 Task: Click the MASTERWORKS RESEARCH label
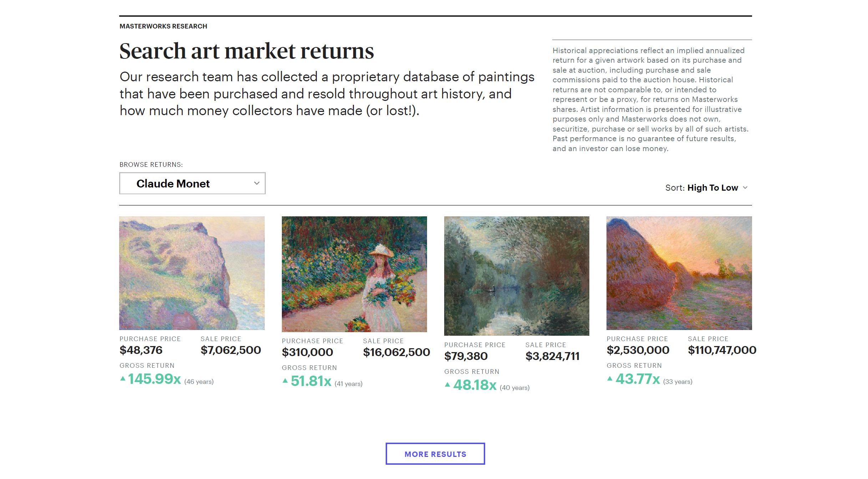click(163, 26)
